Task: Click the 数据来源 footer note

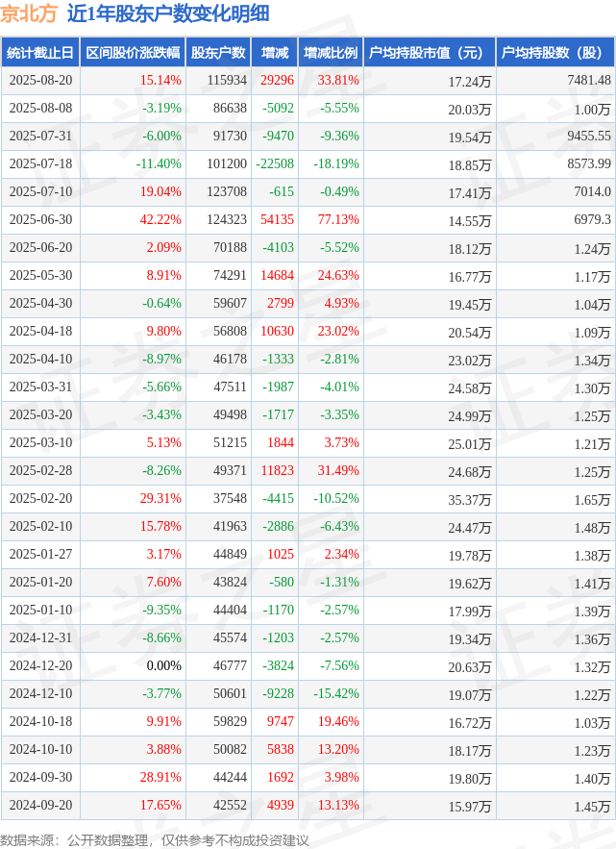Action: coord(155,839)
